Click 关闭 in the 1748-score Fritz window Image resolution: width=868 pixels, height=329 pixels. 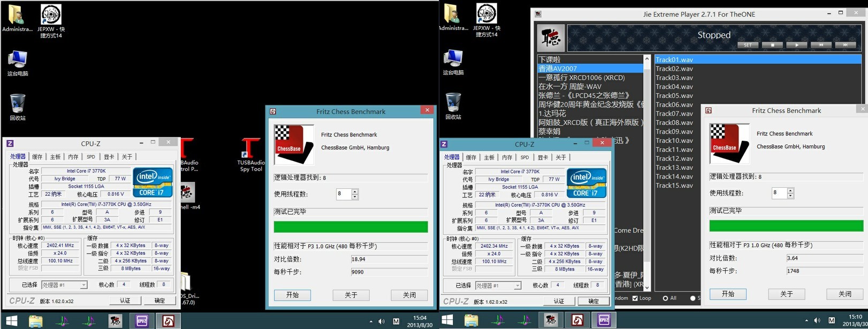(x=845, y=294)
